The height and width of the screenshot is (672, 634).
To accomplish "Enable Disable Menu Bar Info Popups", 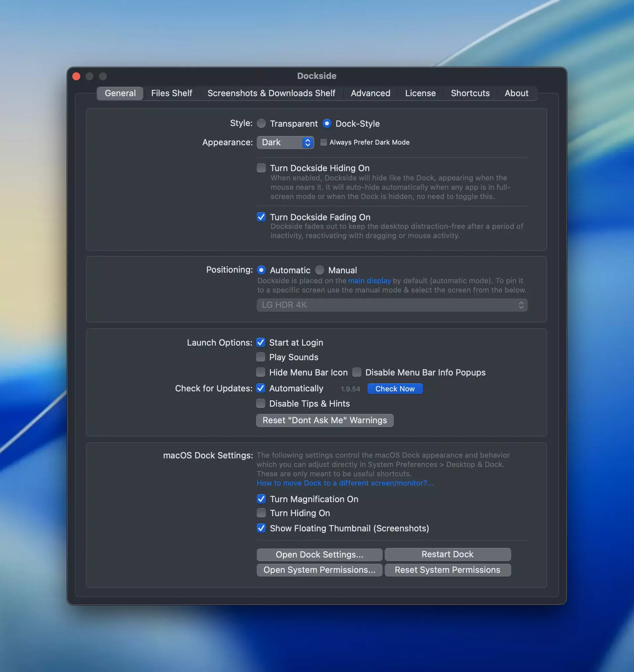I will coord(356,372).
